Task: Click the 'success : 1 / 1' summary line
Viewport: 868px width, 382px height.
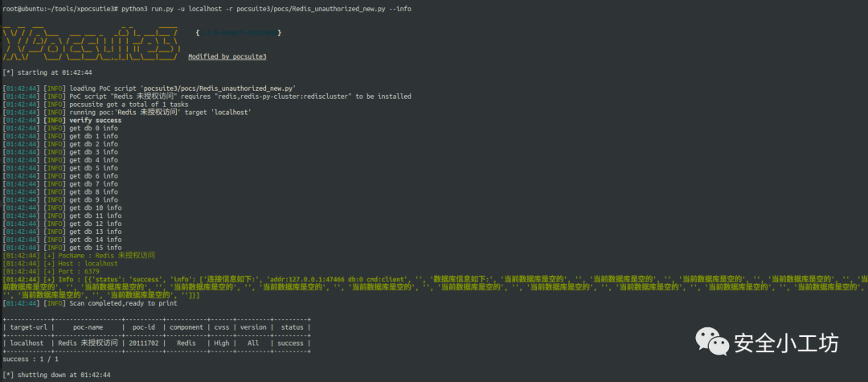Action: (31, 359)
